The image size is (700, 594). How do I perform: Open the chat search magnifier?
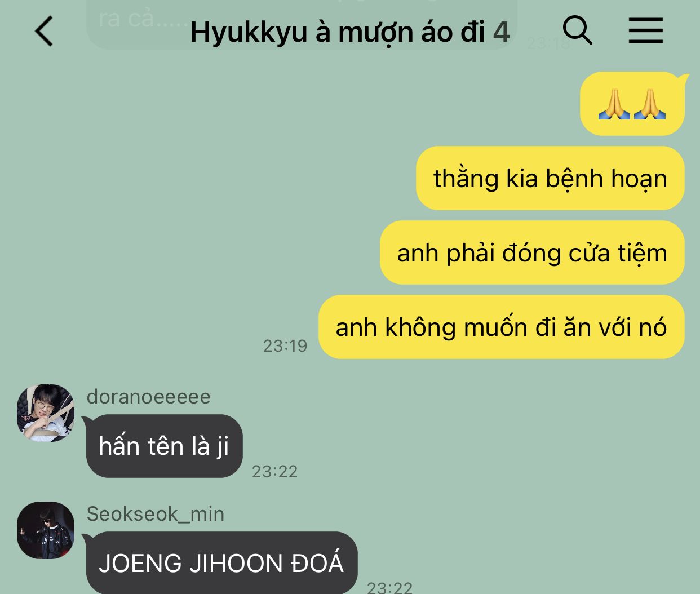coord(577,30)
